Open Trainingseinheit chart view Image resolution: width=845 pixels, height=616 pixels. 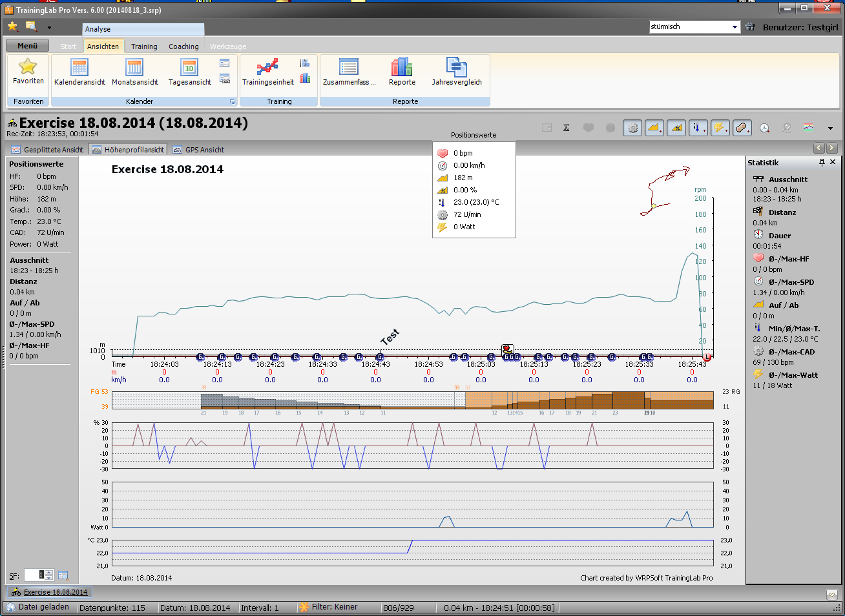(267, 72)
